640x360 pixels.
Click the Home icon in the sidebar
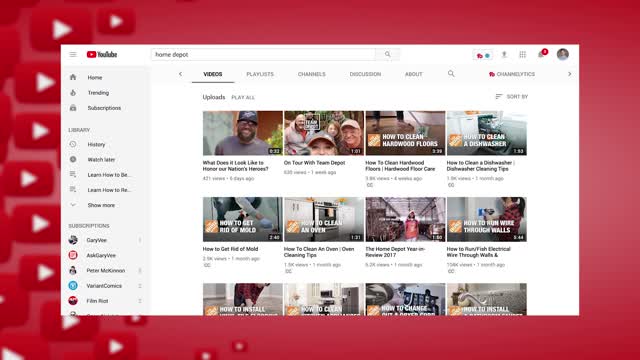point(73,77)
